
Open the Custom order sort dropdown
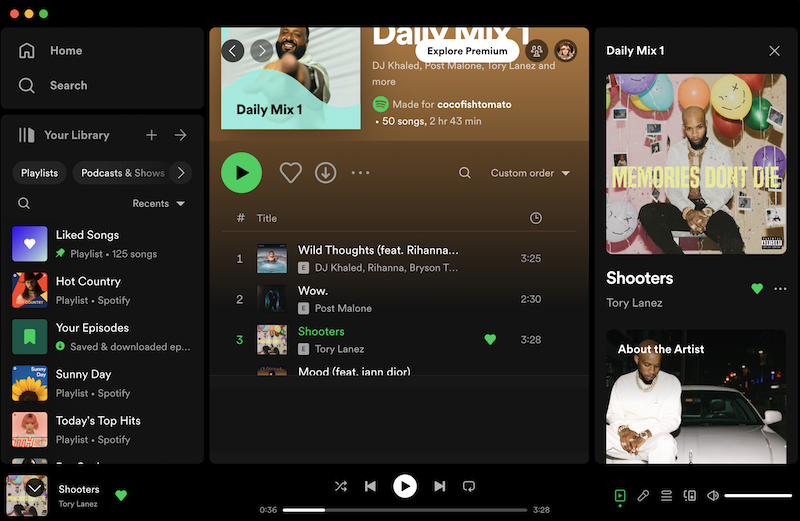coord(530,173)
